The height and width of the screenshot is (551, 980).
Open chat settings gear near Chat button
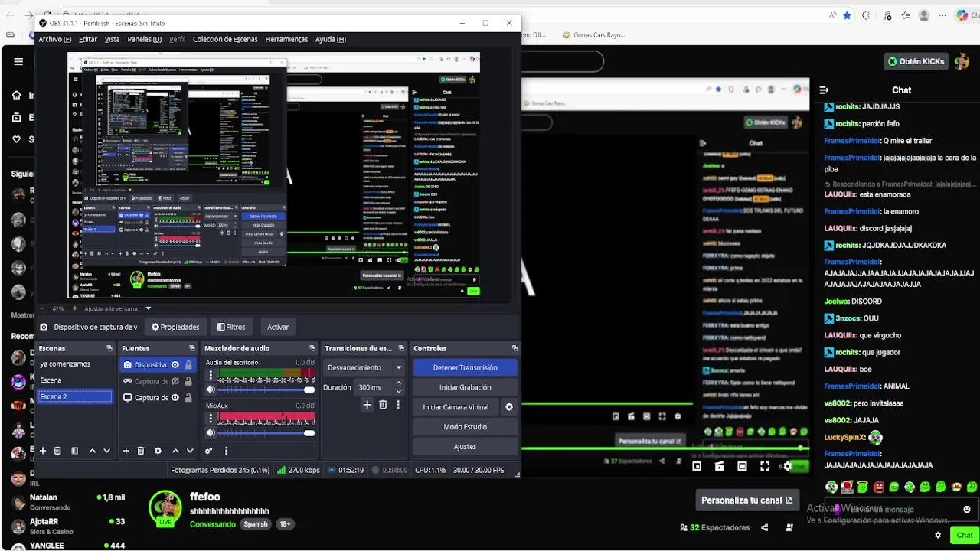click(x=938, y=535)
